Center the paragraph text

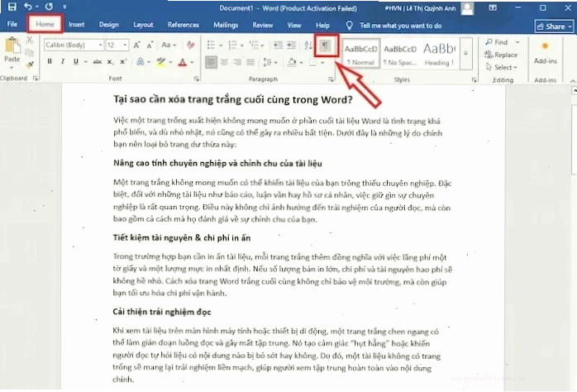pos(224,62)
